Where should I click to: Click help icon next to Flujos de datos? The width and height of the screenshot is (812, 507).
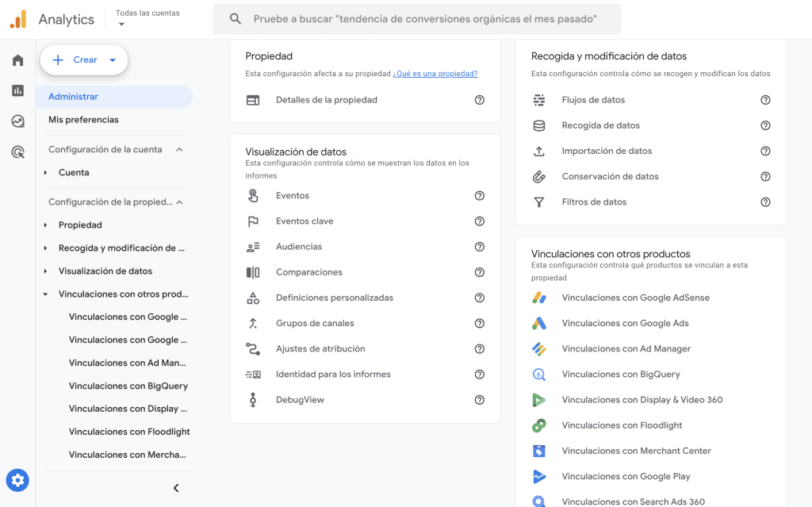coord(765,100)
